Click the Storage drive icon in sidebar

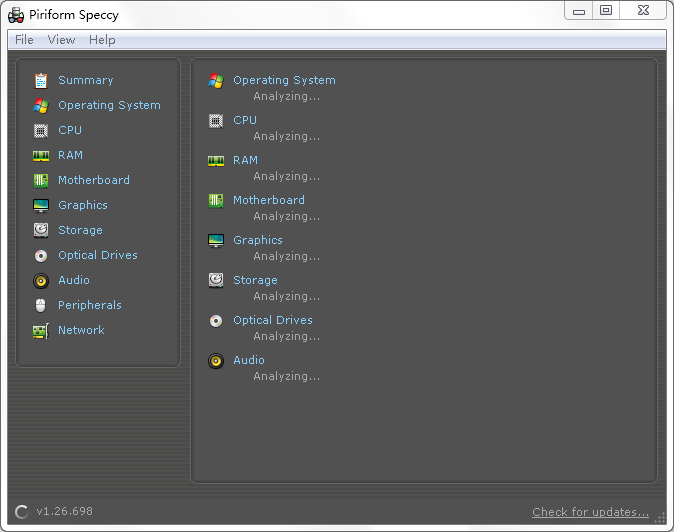41,231
